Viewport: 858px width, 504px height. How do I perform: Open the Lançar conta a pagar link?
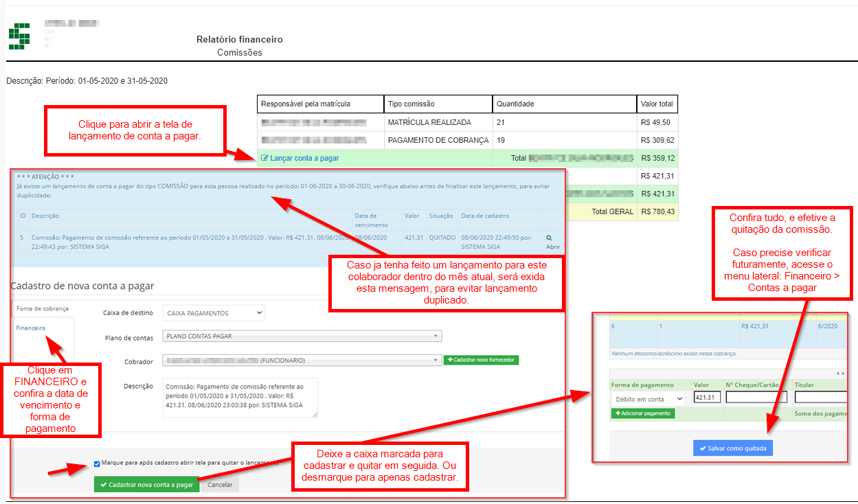(304, 158)
